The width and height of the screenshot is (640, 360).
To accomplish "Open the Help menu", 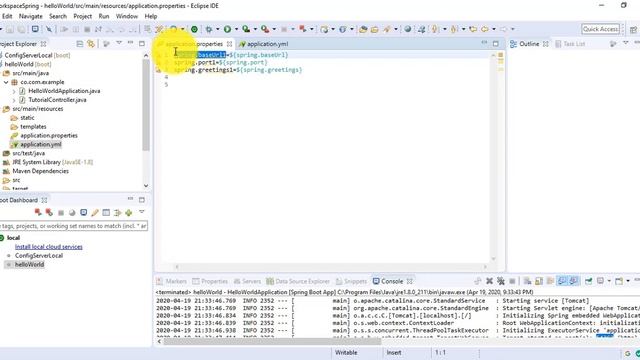I will (151, 16).
